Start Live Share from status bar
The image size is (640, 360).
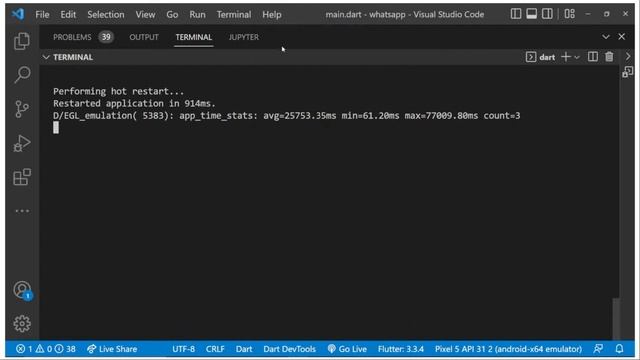[x=112, y=349]
